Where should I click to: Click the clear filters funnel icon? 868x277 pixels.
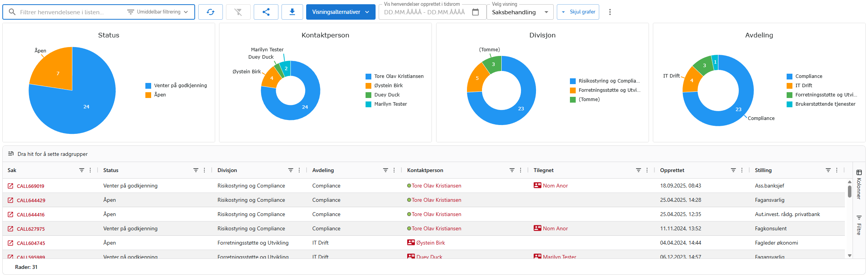coord(238,12)
